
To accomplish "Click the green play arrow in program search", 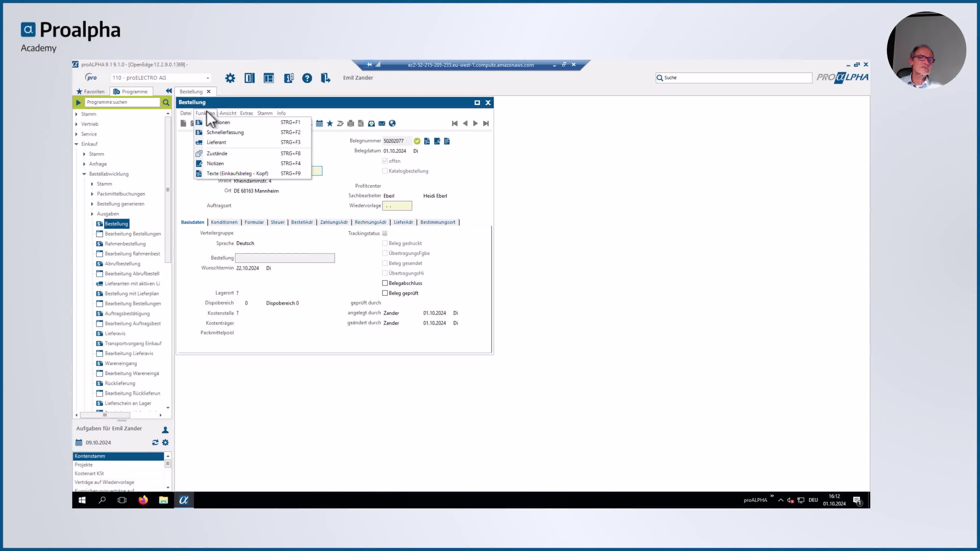I will tap(78, 102).
